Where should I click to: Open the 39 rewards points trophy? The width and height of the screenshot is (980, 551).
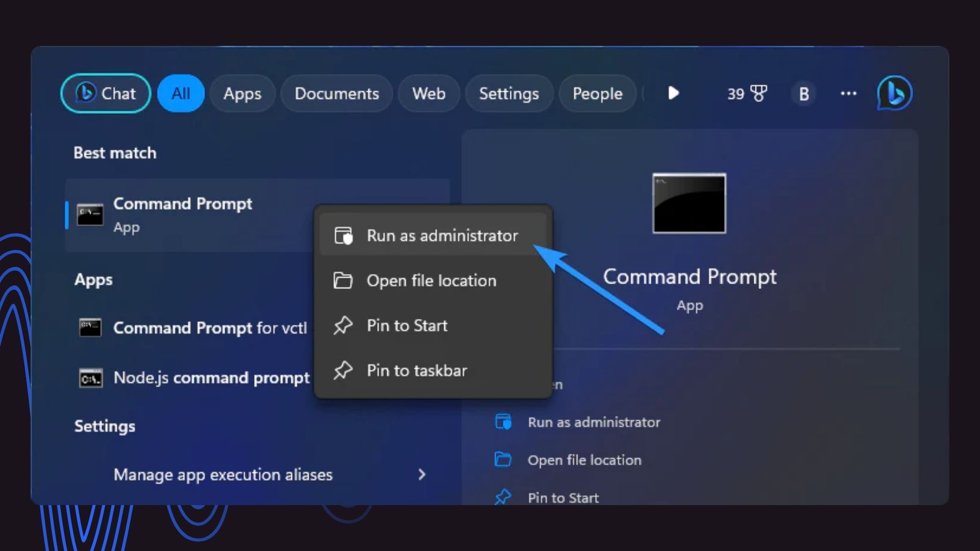click(x=747, y=93)
